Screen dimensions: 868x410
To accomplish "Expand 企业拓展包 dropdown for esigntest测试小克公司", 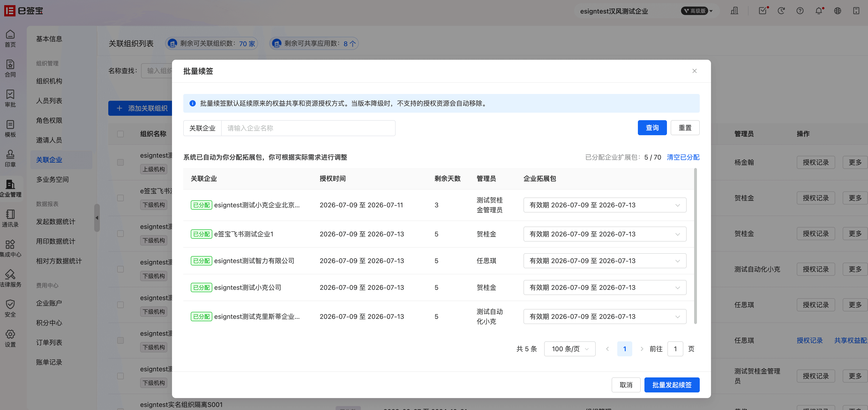I will [605, 287].
